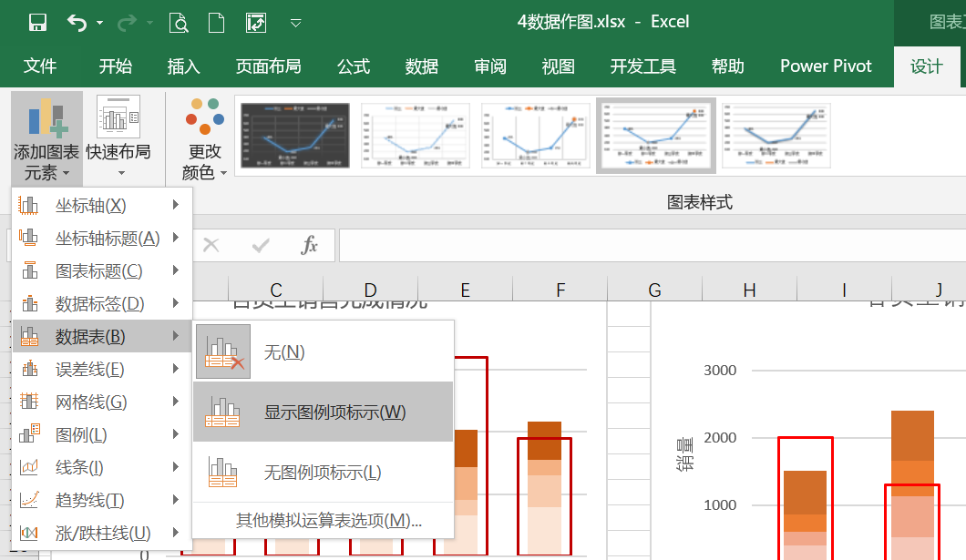The width and height of the screenshot is (966, 560).
Task: Open the 坐标轴(X) submenu
Action: click(x=102, y=205)
